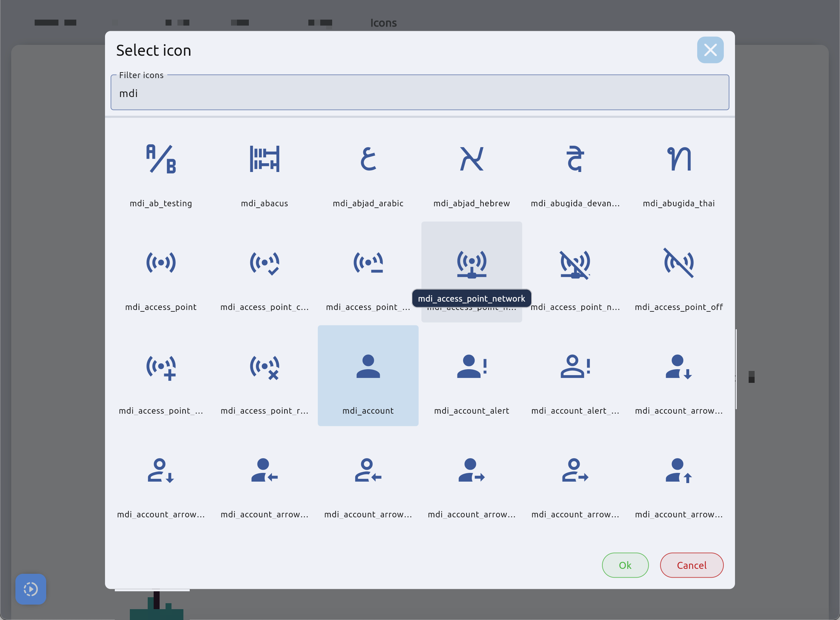
Task: Pick the mdi_abugida_thai icon
Action: [679, 168]
